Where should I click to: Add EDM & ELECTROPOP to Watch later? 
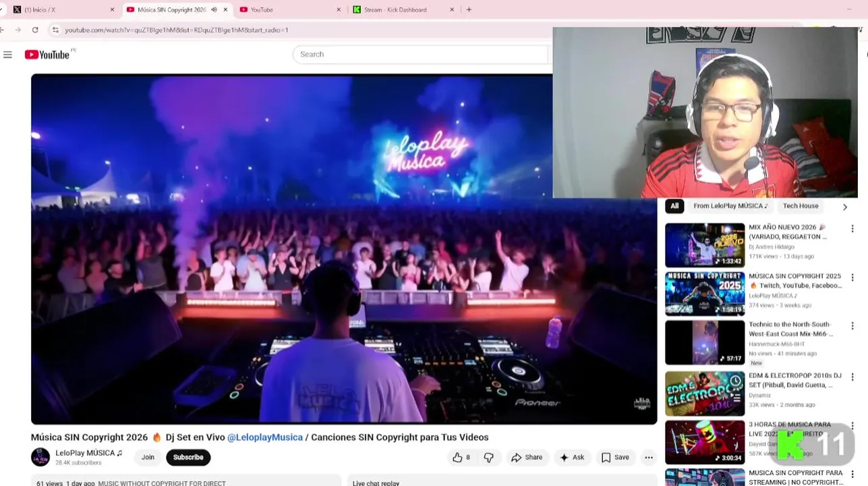tap(736, 381)
